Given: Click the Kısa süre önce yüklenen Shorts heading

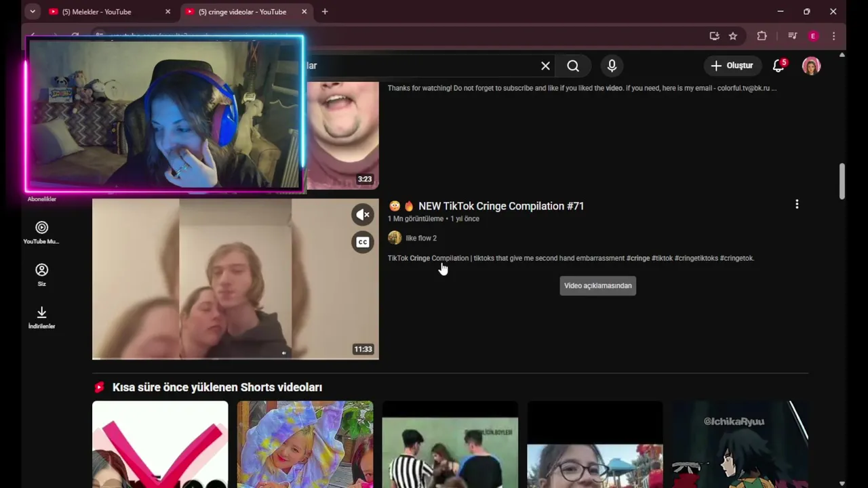Looking at the screenshot, I should 217,387.
